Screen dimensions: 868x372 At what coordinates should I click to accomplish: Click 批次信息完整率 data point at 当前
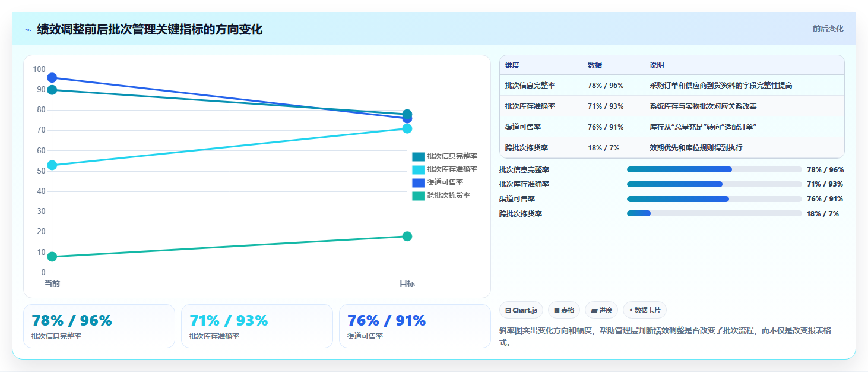(52, 90)
